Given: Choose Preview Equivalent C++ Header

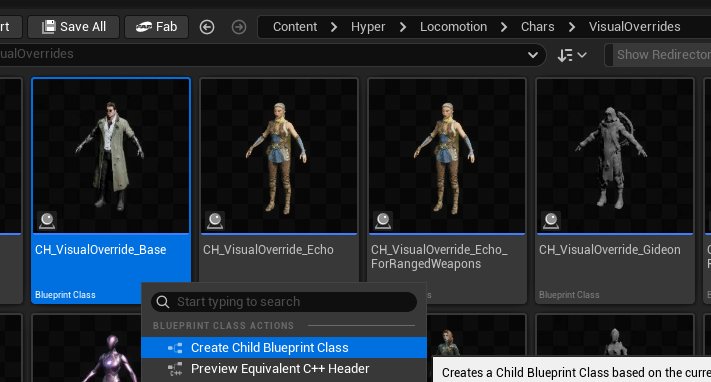Looking at the screenshot, I should coord(284,368).
